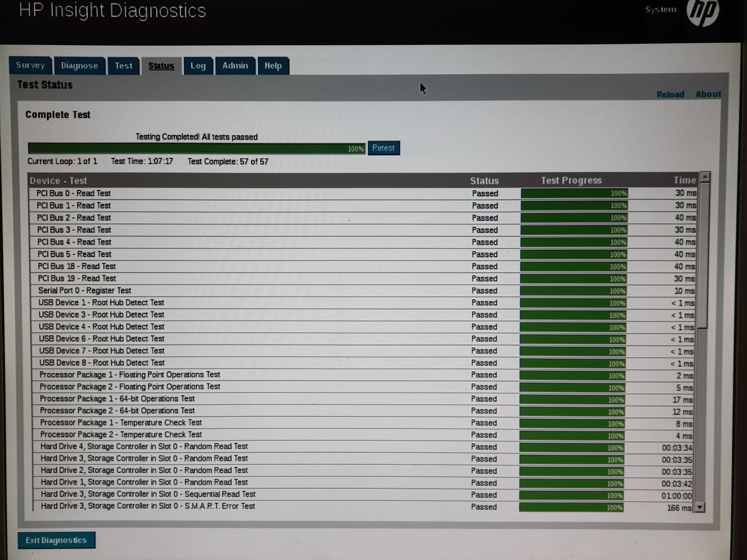Image resolution: width=747 pixels, height=560 pixels.
Task: Click the scrollbar up arrow
Action: tap(705, 177)
